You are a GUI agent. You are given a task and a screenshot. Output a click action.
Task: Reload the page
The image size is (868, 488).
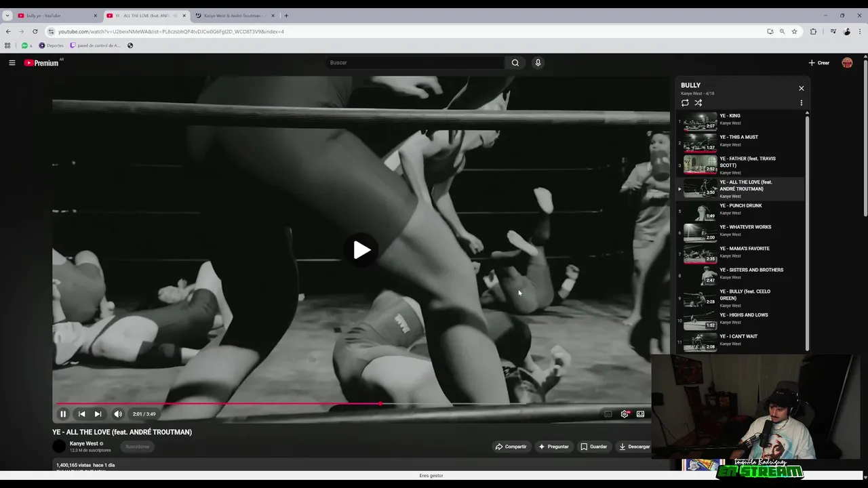coord(35,31)
